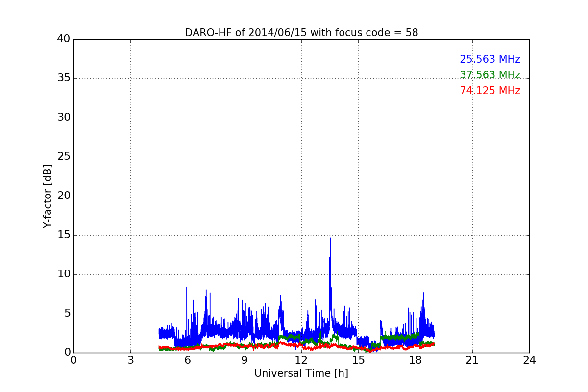Screen dimensions: 588x392
Task: Click the x-axis tick label 12
Action: click(301, 360)
